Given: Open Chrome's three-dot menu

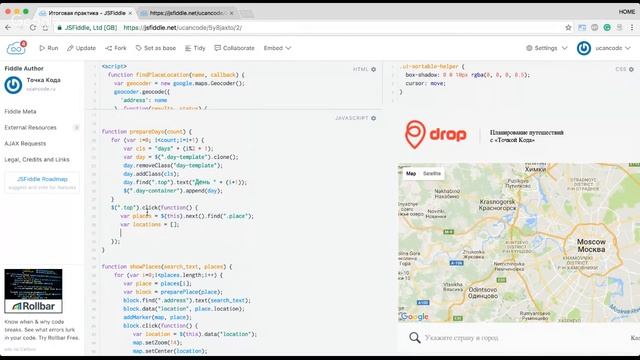Looking at the screenshot, I should click(x=632, y=28).
